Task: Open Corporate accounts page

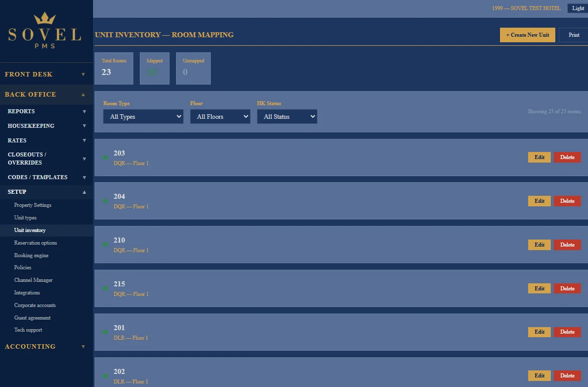Action: pyautogui.click(x=35, y=305)
